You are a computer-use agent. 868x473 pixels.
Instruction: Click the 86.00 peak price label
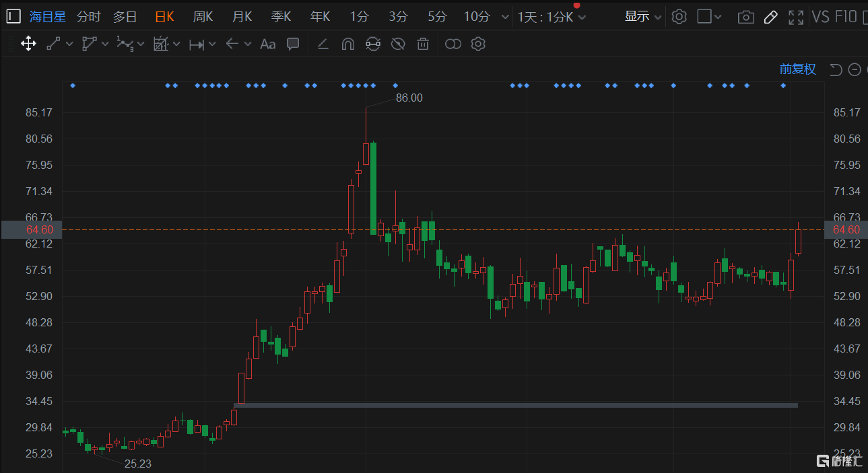(x=409, y=98)
